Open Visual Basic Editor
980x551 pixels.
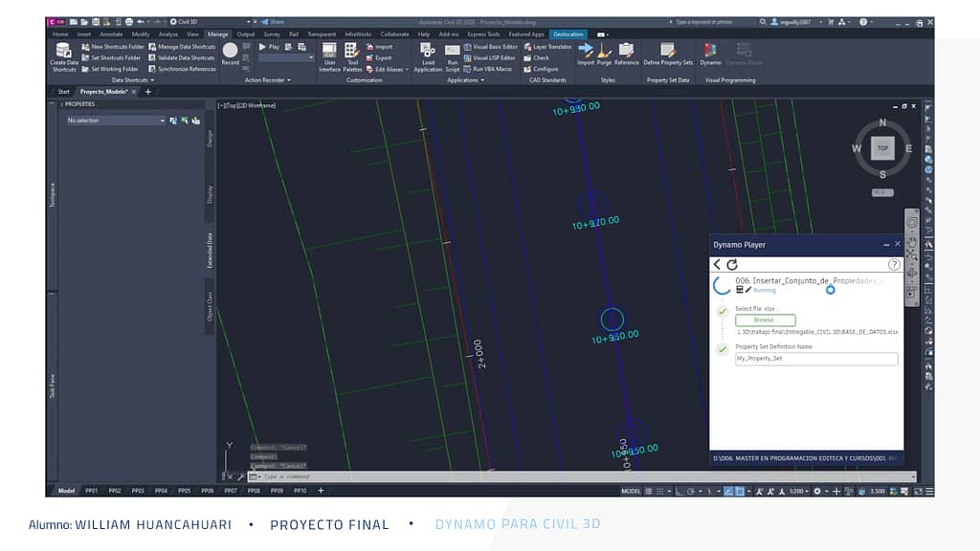[x=491, y=47]
